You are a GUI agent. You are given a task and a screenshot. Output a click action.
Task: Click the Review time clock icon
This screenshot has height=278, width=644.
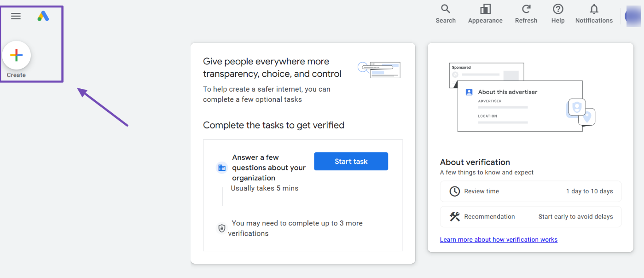pyautogui.click(x=454, y=191)
